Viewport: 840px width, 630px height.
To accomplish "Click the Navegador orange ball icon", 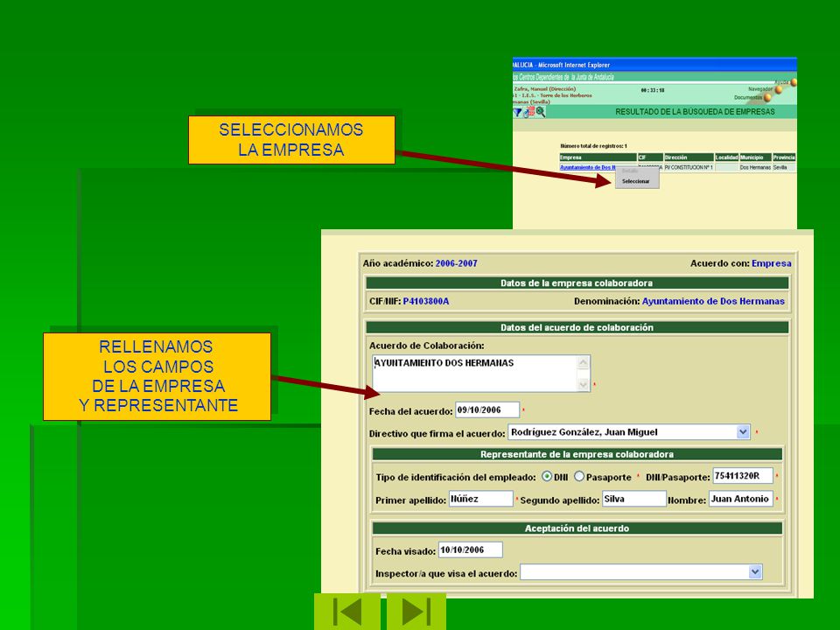I will [x=779, y=90].
